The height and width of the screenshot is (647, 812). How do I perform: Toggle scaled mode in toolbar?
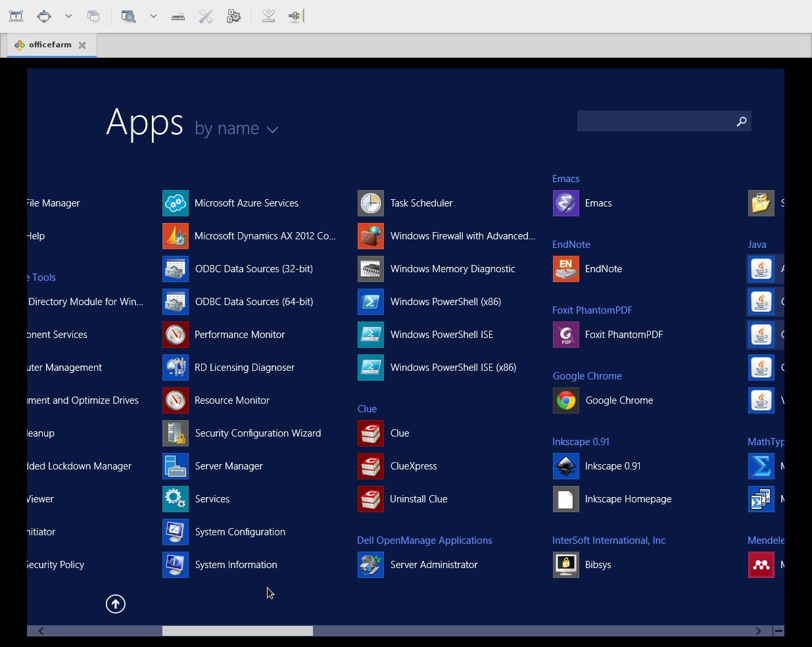click(x=129, y=16)
